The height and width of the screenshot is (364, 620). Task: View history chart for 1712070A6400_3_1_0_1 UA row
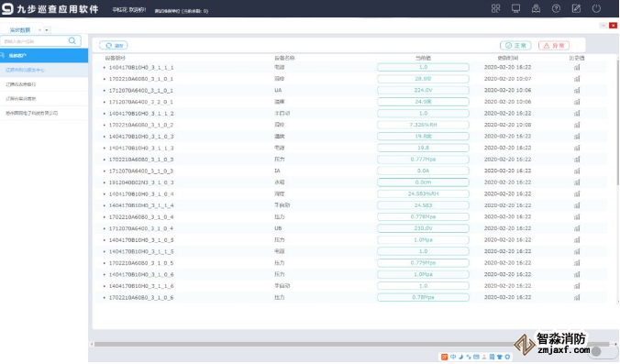point(577,91)
